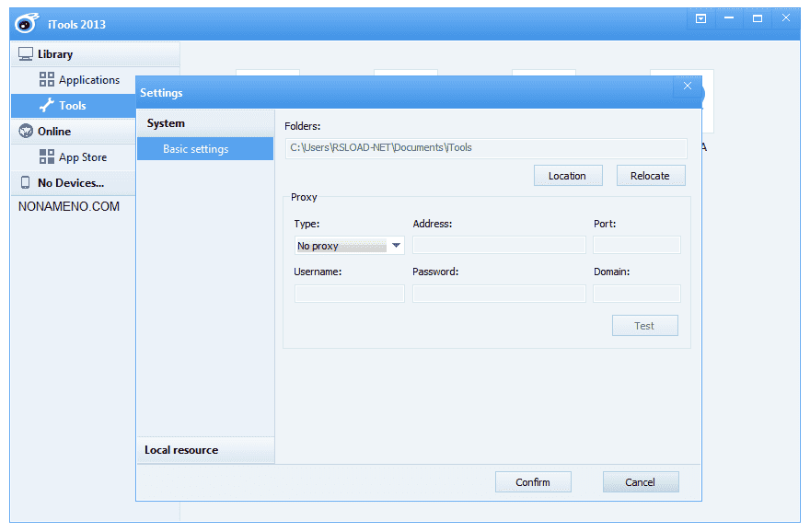Cancel the Settings dialog
The image size is (810, 532).
[641, 482]
